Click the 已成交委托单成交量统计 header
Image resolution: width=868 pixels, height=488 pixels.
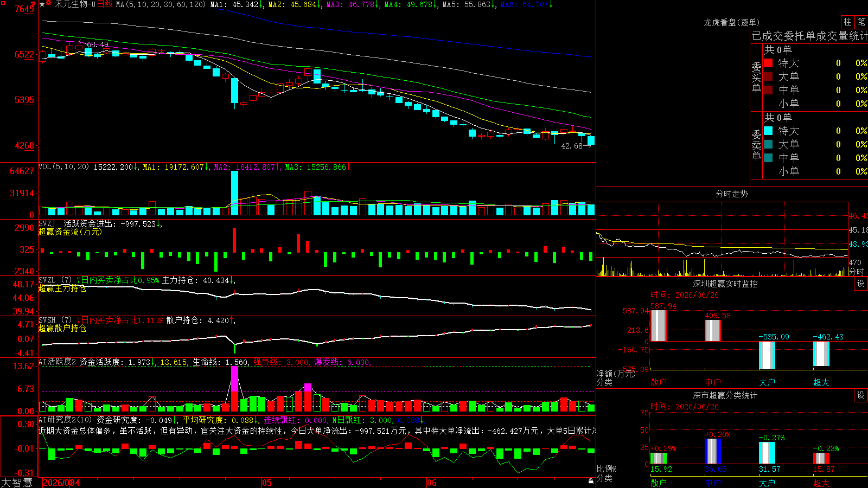(809, 36)
